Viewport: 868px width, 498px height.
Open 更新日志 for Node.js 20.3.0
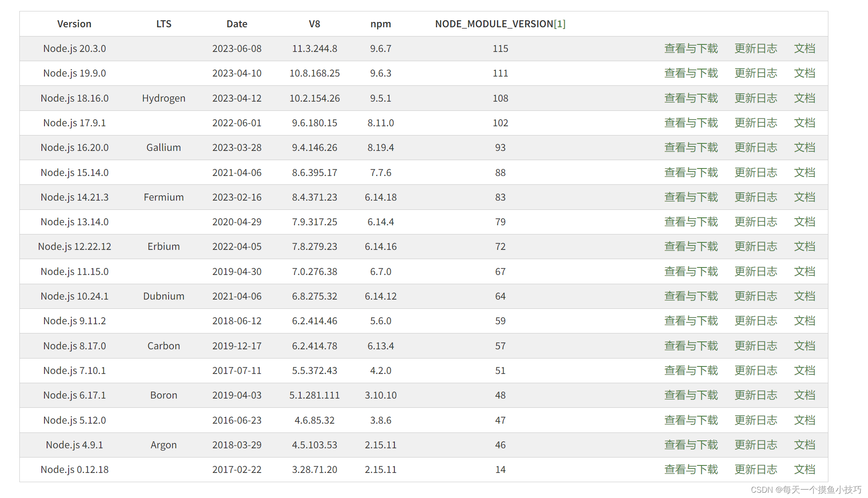pos(756,48)
